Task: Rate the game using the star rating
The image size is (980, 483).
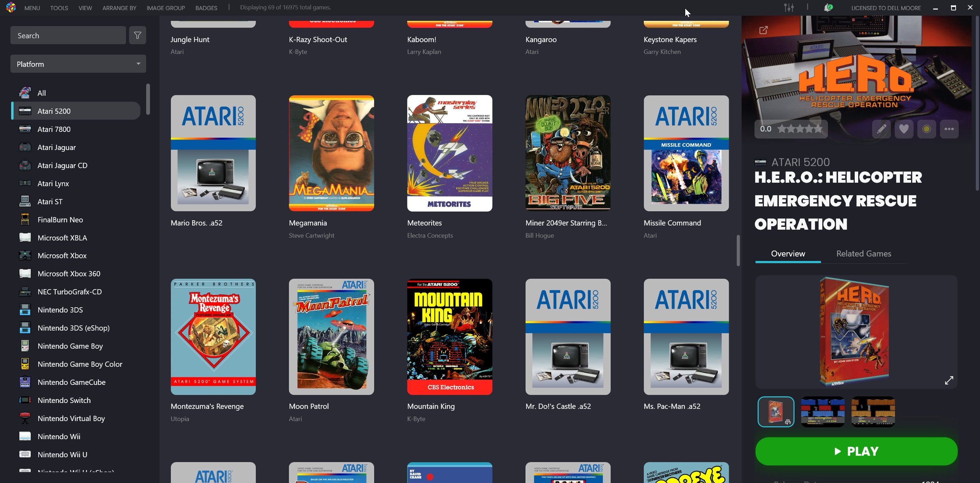Action: point(800,129)
